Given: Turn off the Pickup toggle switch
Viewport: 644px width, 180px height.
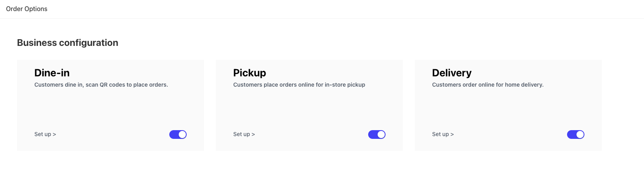Looking at the screenshot, I should click(x=377, y=135).
